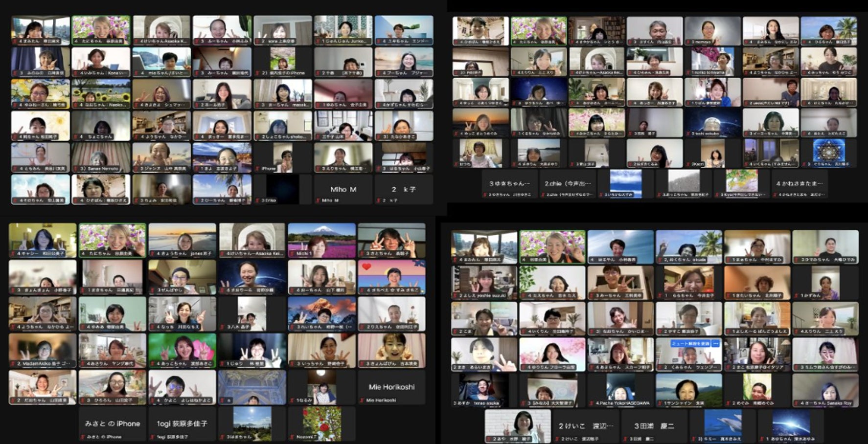The height and width of the screenshot is (444, 868).
Task: Click muted mic icon on Mie Horikoshi tile
Action: (363, 400)
